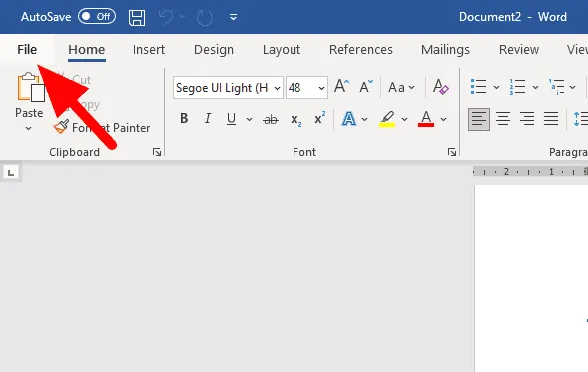This screenshot has height=372, width=588.
Task: Select Center alignment
Action: pos(503,119)
